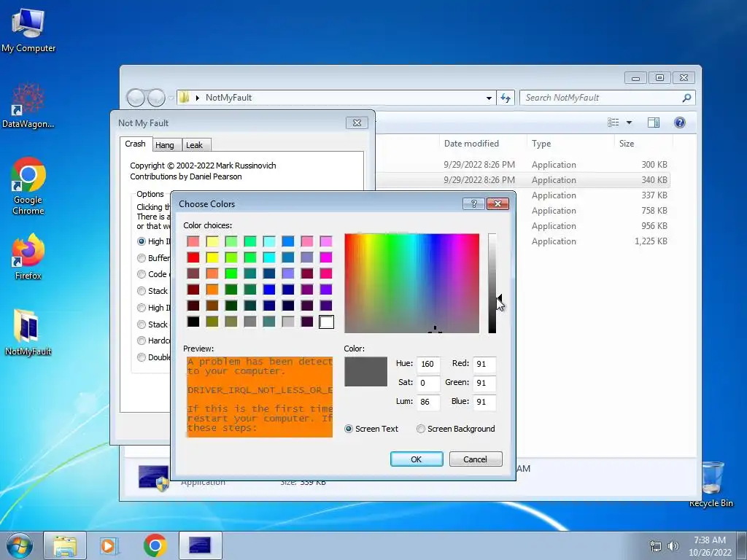Click the Sat value field
The image size is (747, 560).
[427, 383]
